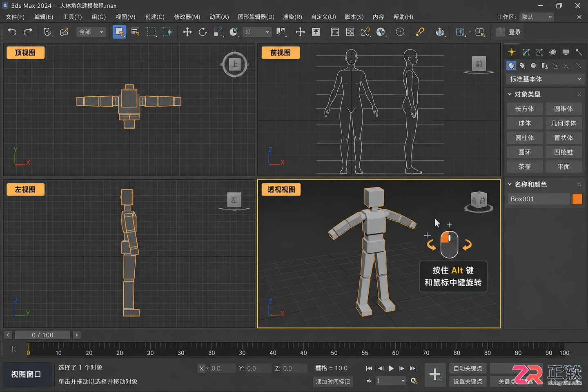Click the 添加时间标记 button
This screenshot has height=392, width=588.
(x=333, y=381)
